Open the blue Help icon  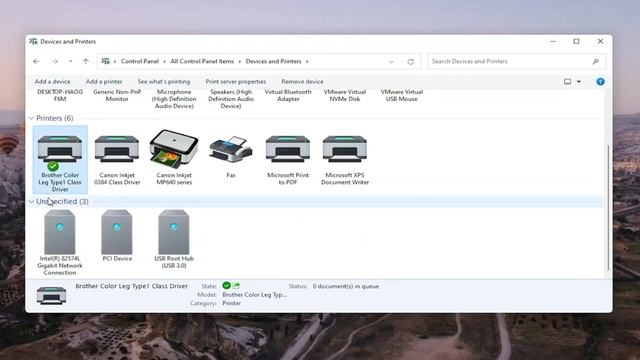[600, 82]
